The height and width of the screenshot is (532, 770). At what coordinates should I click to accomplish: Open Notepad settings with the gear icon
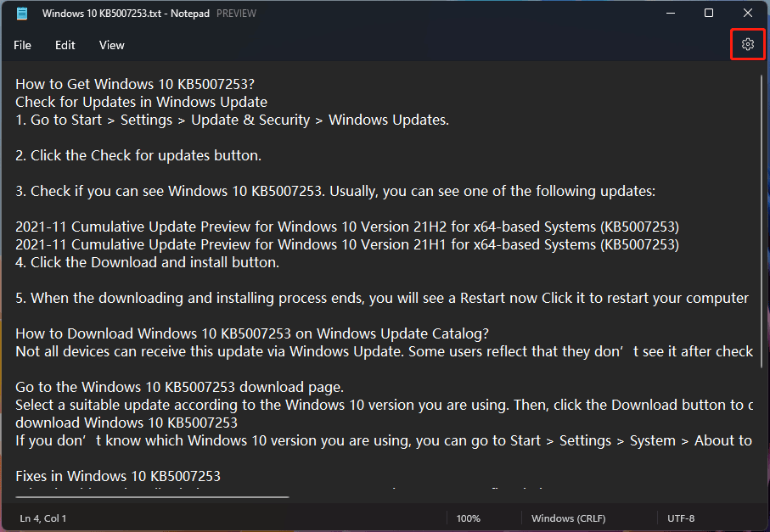tap(747, 44)
